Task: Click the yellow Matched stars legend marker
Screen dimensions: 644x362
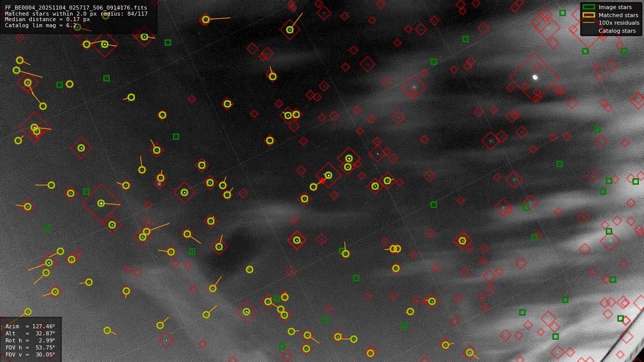Action: coord(589,15)
